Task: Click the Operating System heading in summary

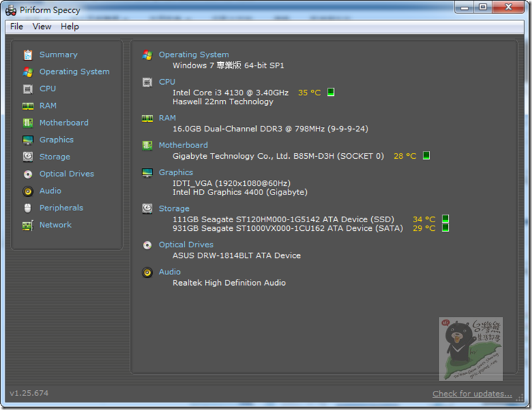Action: click(194, 55)
